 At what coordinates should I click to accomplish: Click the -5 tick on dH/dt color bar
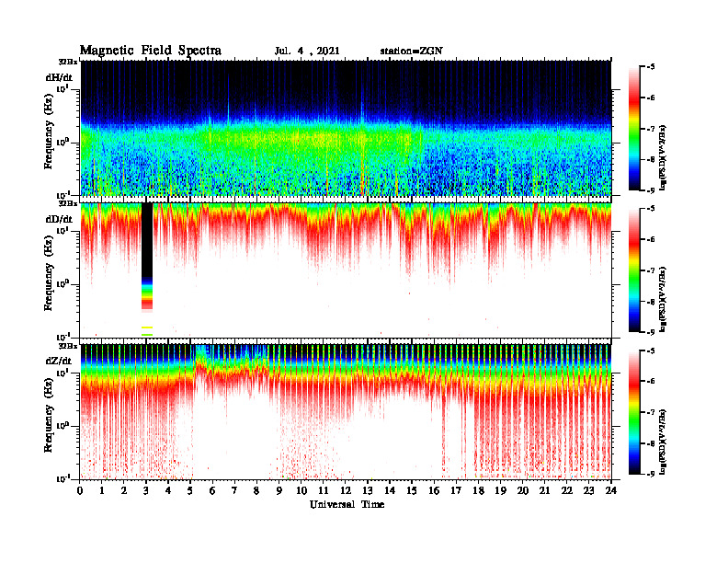coord(651,67)
